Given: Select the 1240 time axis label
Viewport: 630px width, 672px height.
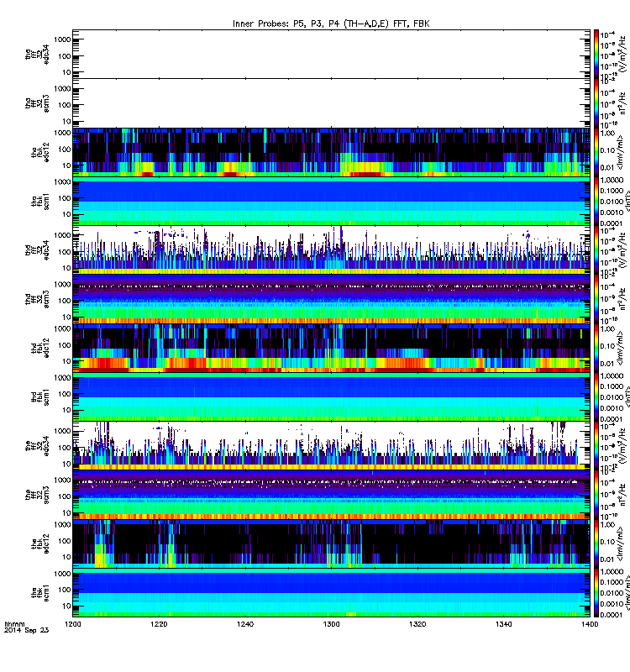Looking at the screenshot, I should pyautogui.click(x=245, y=624).
